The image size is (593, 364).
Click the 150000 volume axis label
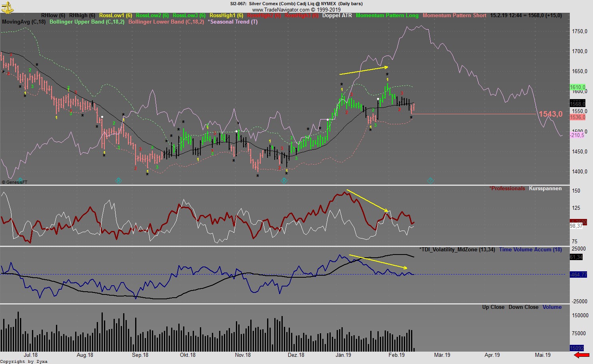pos(580,316)
